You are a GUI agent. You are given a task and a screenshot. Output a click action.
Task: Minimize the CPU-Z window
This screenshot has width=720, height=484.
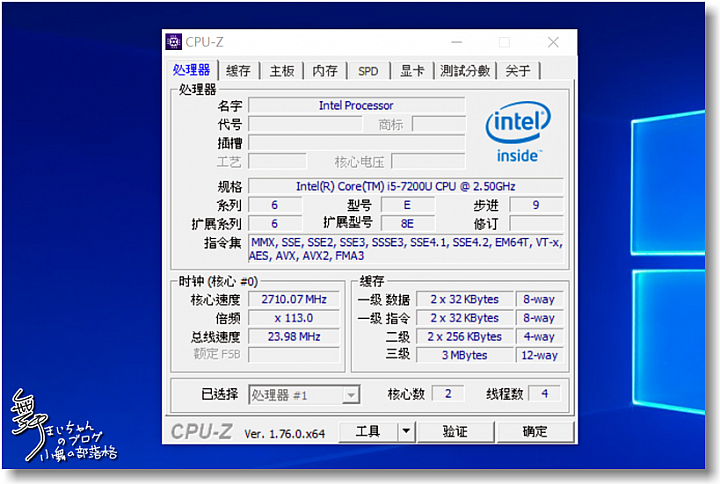[457, 42]
